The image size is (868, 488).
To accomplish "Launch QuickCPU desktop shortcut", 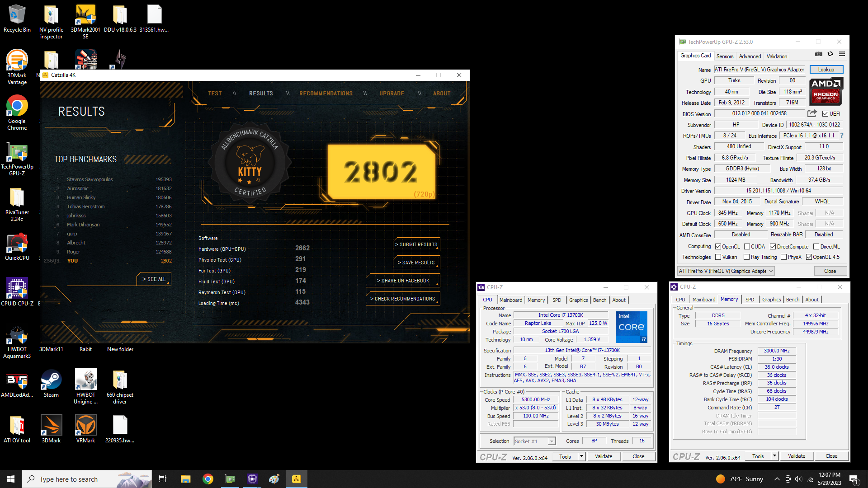I will (17, 247).
